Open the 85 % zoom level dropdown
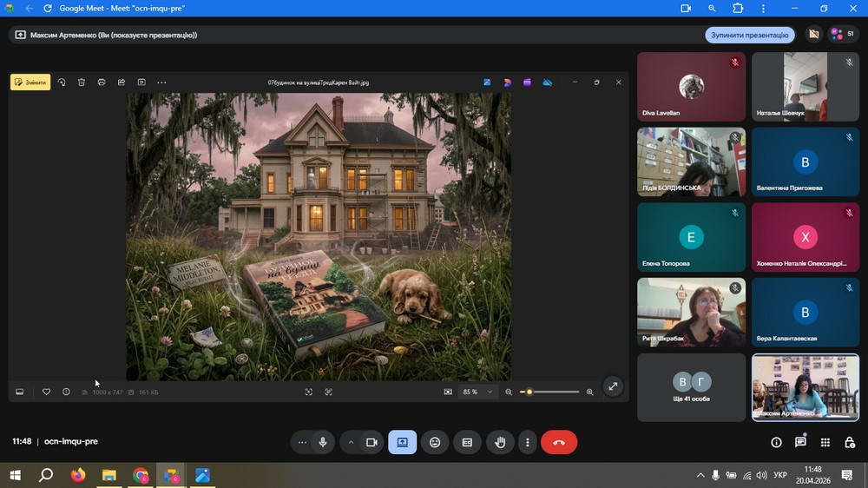This screenshot has height=488, width=868. 478,392
